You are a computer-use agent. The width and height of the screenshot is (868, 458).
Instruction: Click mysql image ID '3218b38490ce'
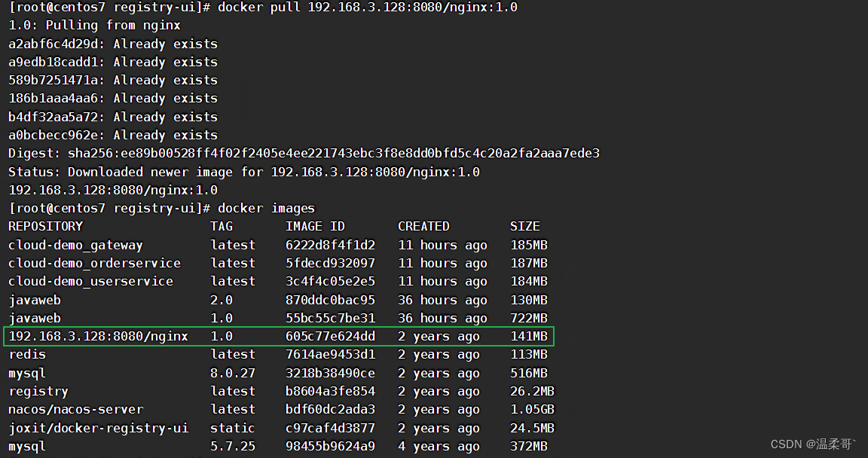(x=331, y=373)
